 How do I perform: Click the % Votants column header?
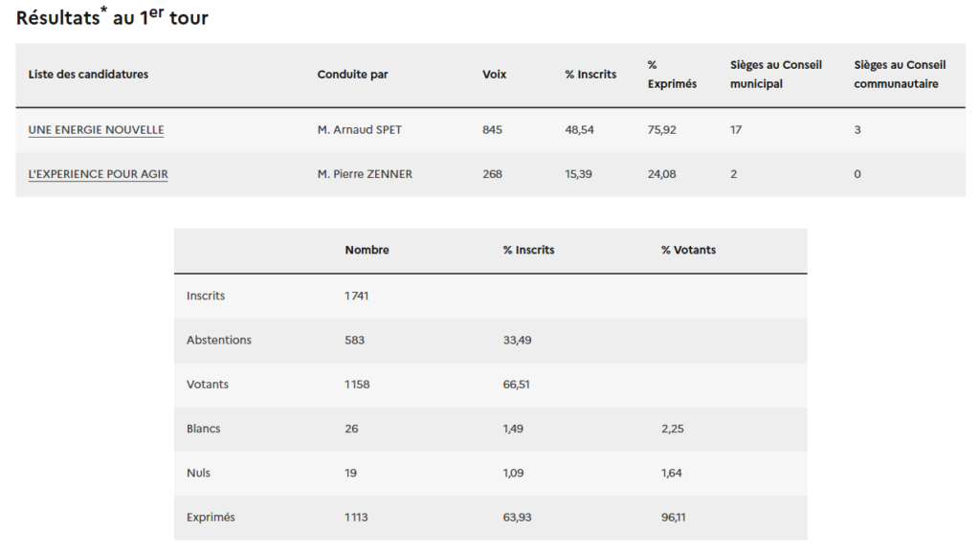[x=688, y=251]
